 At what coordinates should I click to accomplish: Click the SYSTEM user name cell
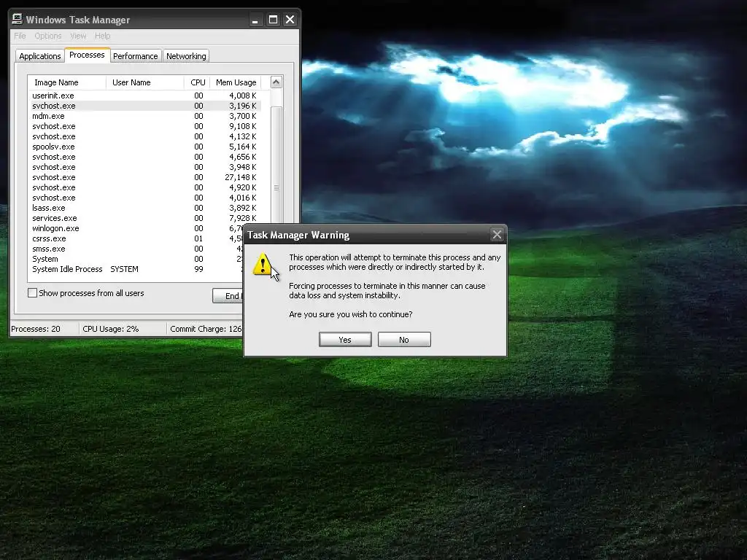pyautogui.click(x=124, y=270)
